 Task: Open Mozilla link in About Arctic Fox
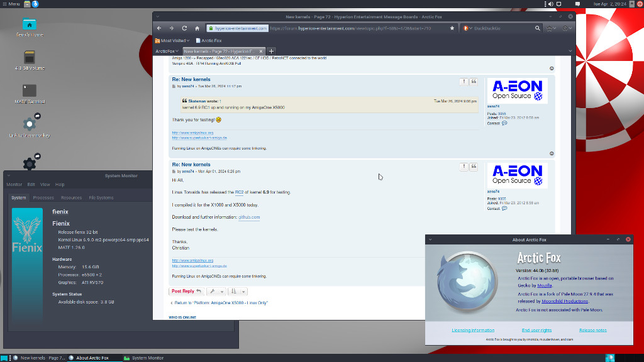(x=545, y=285)
